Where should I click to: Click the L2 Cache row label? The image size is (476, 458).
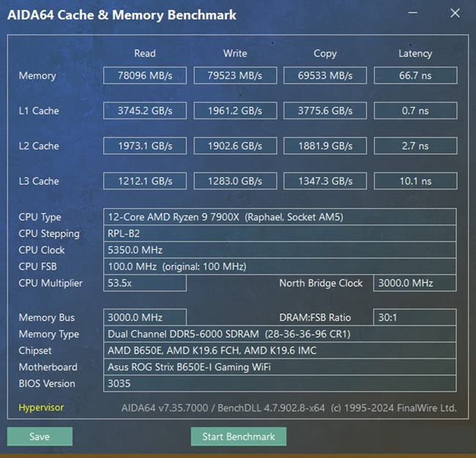[39, 146]
